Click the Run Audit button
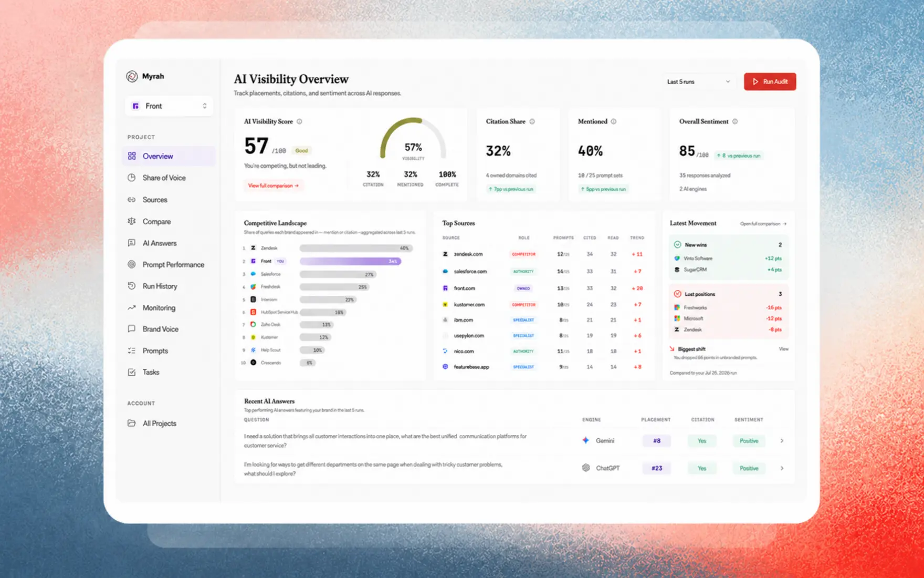924x578 pixels. click(770, 82)
